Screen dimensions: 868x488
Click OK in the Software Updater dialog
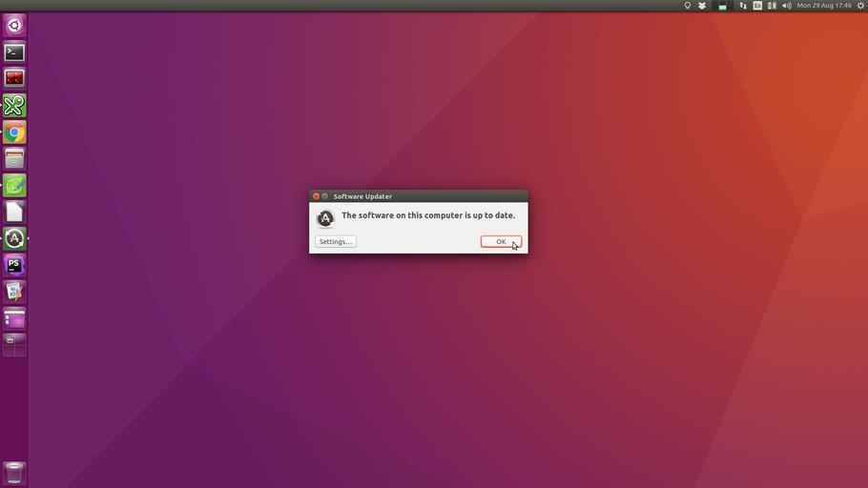tap(501, 241)
